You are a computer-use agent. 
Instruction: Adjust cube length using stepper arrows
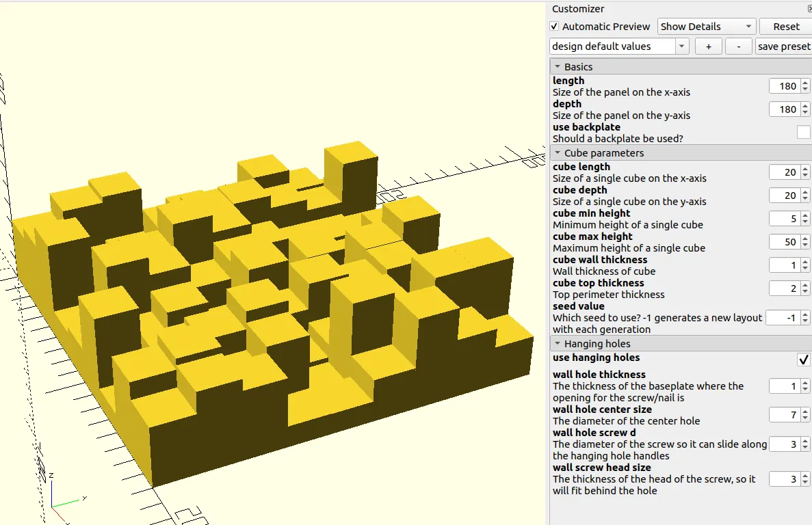click(x=804, y=172)
